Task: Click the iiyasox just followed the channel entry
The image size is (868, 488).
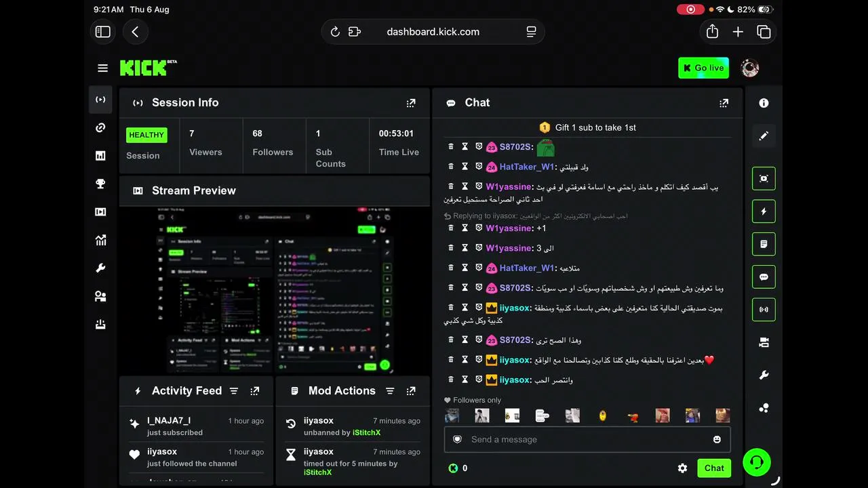Action: click(196, 457)
